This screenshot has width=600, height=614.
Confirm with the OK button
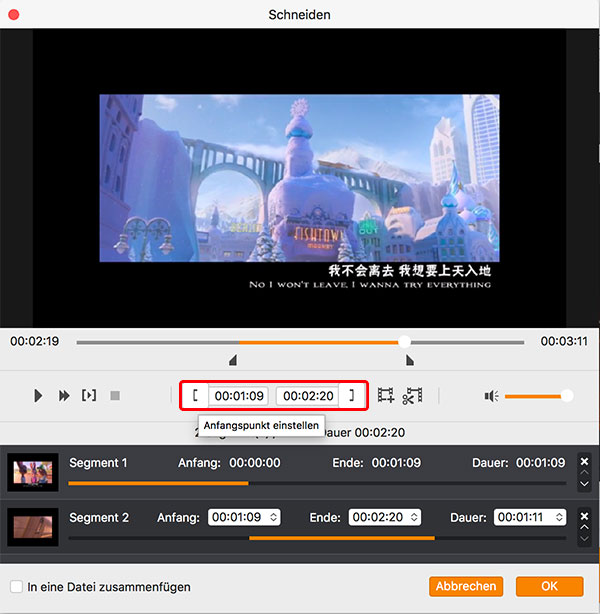(549, 586)
